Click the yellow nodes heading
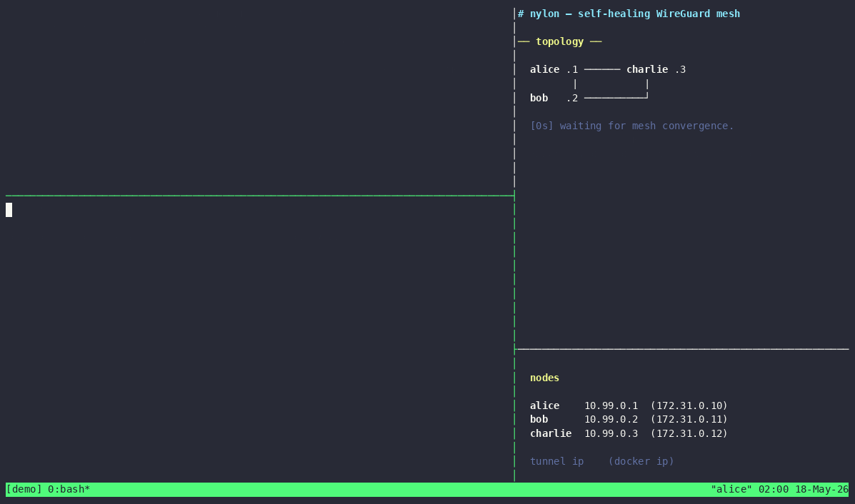Screen dimensions: 855x504 click(544, 378)
